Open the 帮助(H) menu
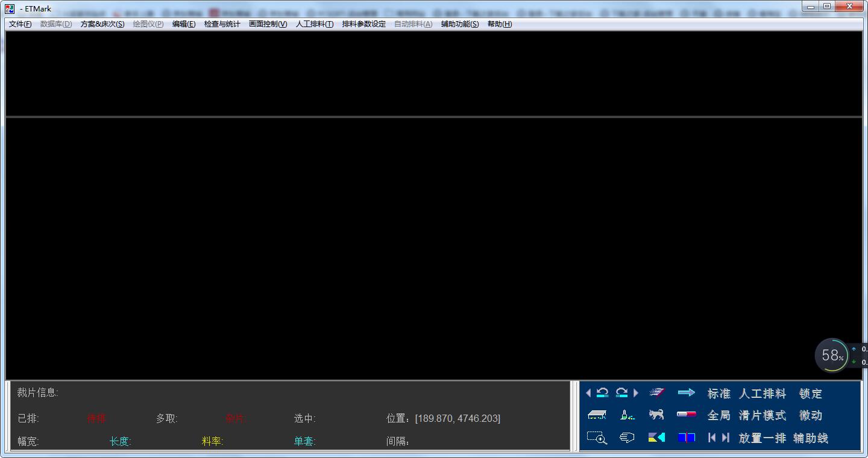868x458 pixels. 500,24
